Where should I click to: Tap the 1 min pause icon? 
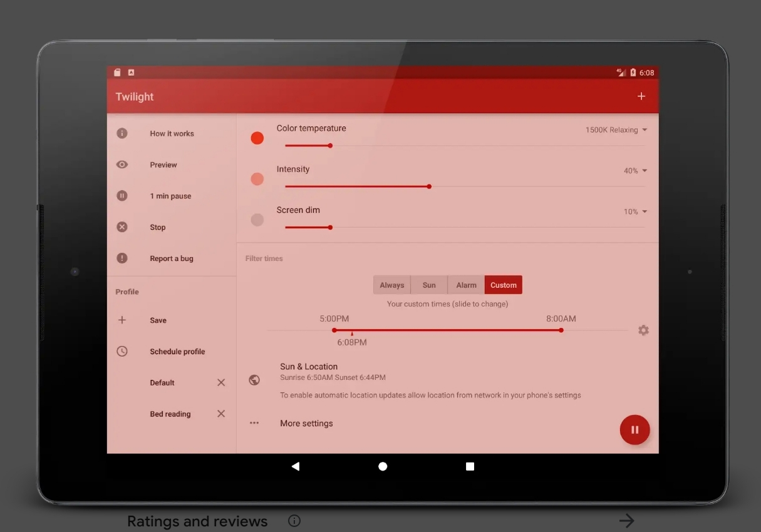point(122,196)
